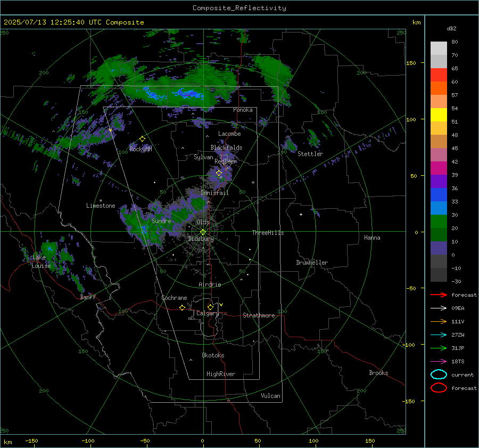The height and width of the screenshot is (448, 479).
Task: Click the Lake Louise map label
Action: tap(41, 262)
